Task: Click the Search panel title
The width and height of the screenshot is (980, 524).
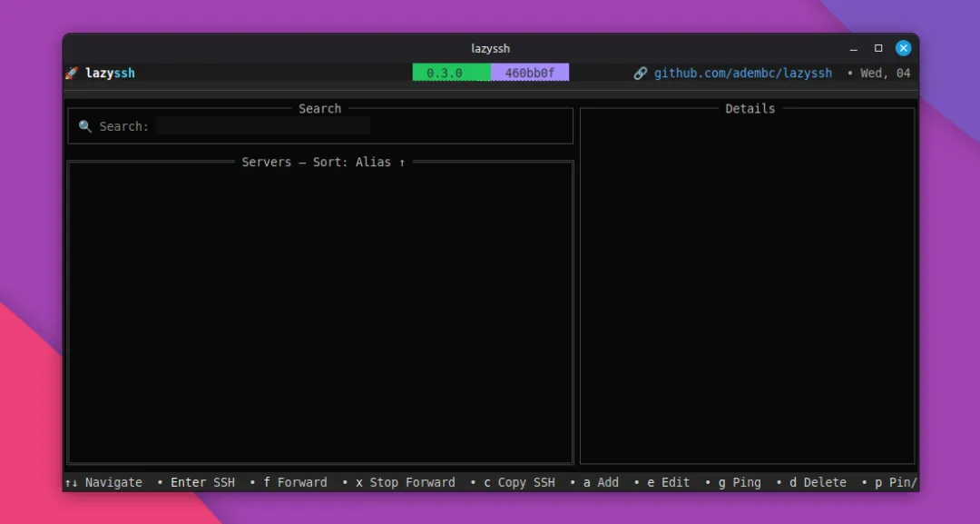Action: coord(320,109)
